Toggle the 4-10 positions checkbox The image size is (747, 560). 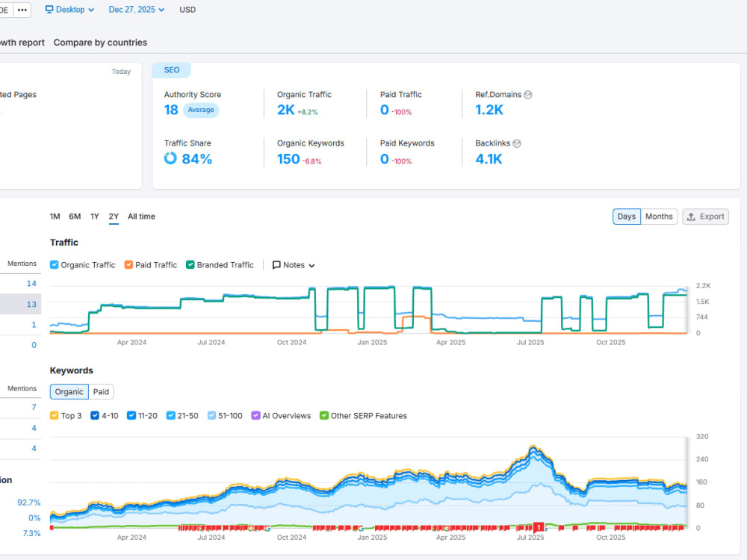pos(95,415)
